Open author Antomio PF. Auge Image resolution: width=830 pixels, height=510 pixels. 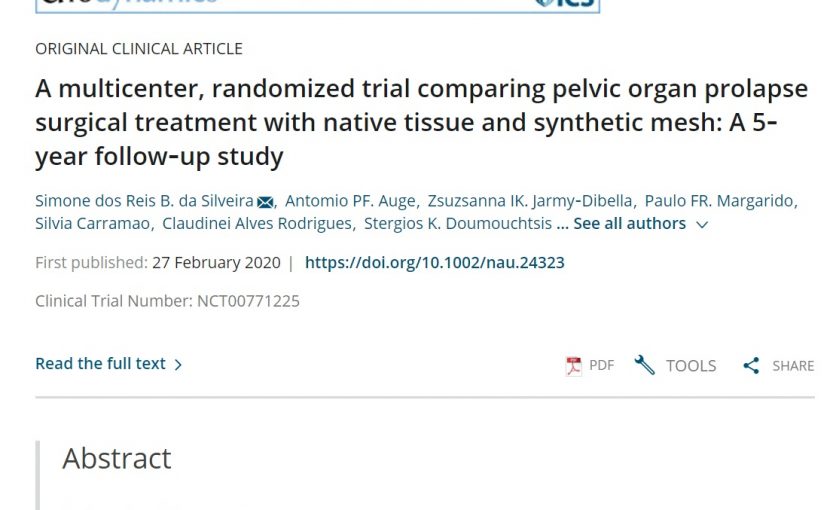350,201
